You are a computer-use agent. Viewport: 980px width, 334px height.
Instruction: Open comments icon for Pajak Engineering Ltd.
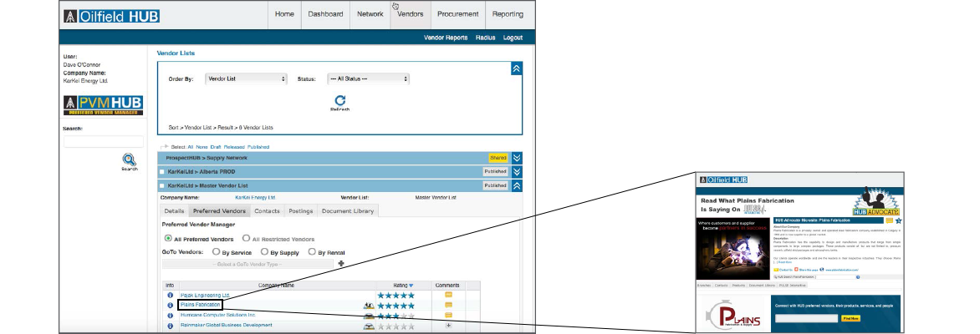(448, 295)
